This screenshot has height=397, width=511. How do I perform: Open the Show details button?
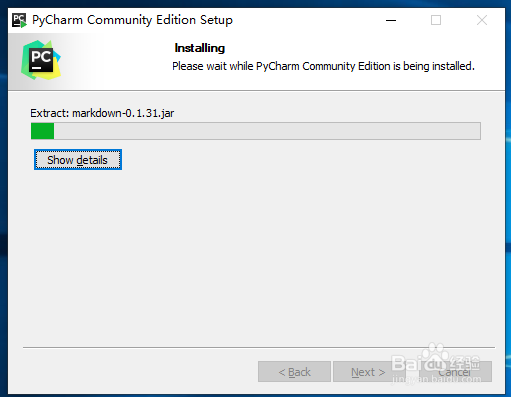click(x=78, y=160)
